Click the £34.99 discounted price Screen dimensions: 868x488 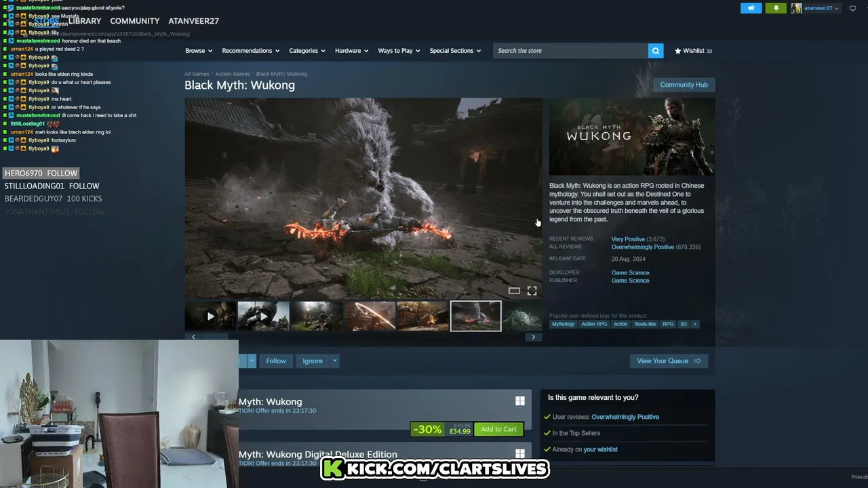[460, 432]
